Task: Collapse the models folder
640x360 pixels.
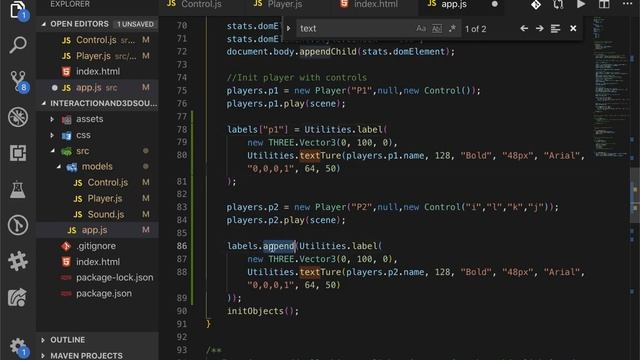Action: [x=58, y=167]
